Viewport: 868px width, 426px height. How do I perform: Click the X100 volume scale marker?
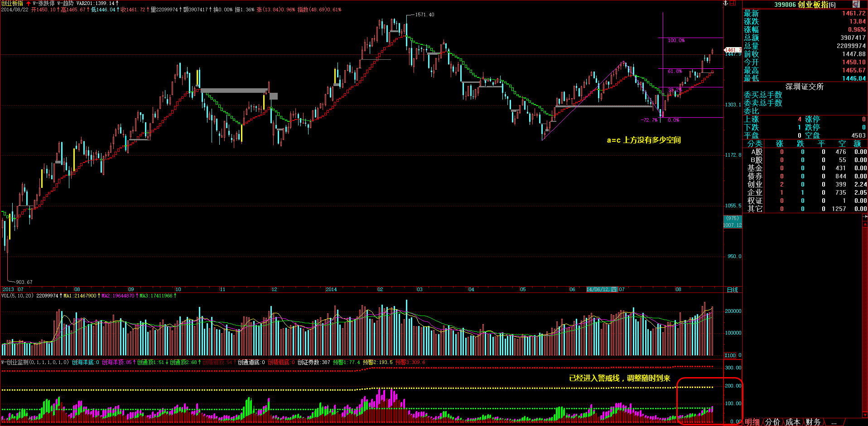tap(730, 355)
